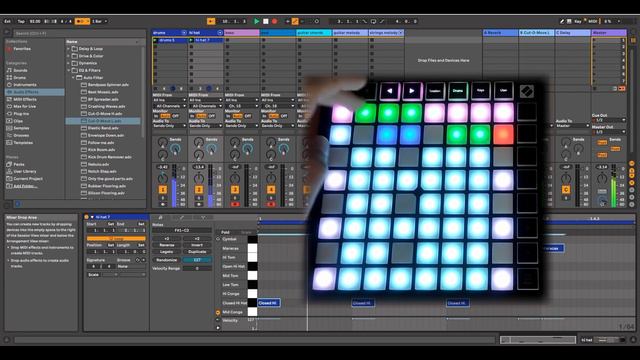Open the Sounds category
Screen dimensions: 640x360
20,70
